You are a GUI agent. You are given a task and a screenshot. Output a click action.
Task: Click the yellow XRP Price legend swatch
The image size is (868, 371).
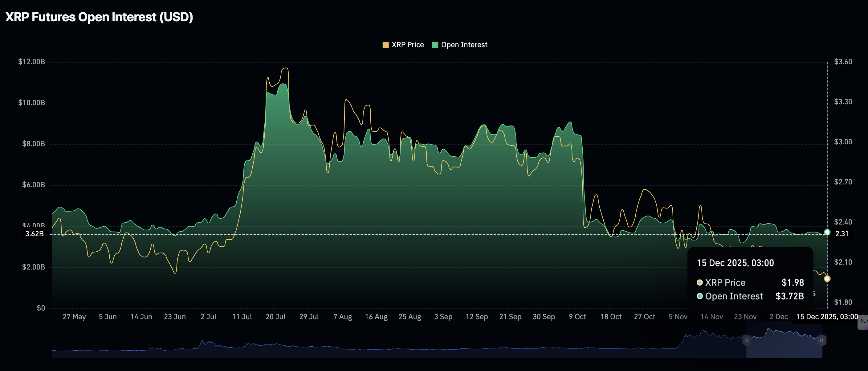click(x=385, y=44)
